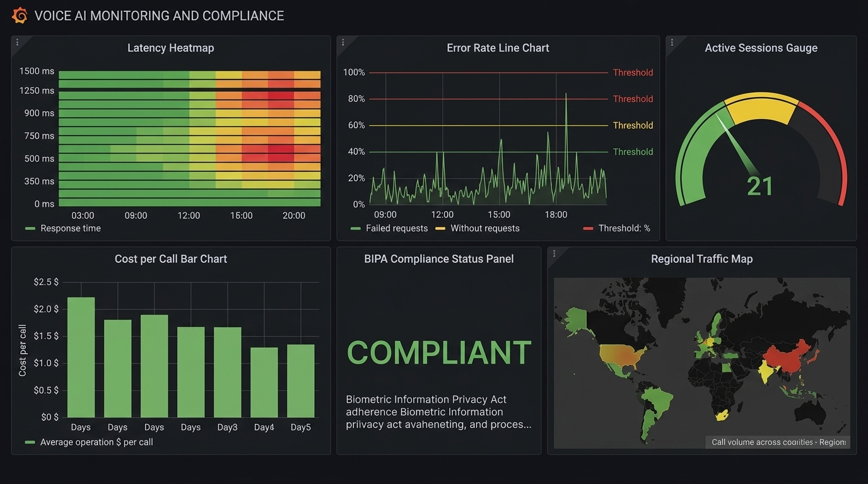This screenshot has height=484, width=868.
Task: Open the Regional Traffic Map overlay label
Action: pyautogui.click(x=777, y=442)
